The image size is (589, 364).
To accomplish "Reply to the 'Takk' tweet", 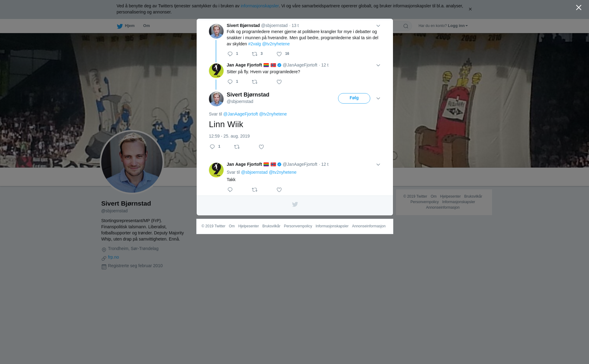I will (230, 190).
